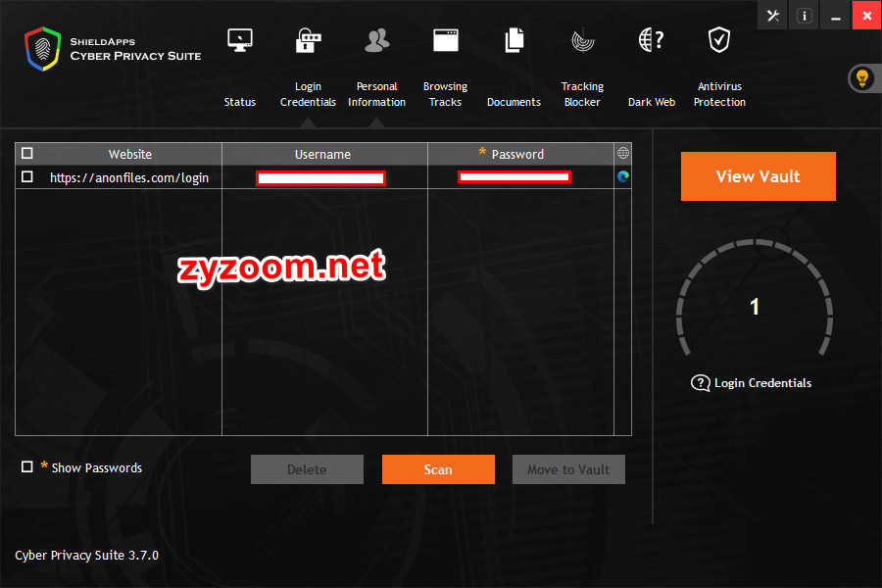Screen dimensions: 882x588
Task: Sort by the Password column header
Action: (x=520, y=154)
